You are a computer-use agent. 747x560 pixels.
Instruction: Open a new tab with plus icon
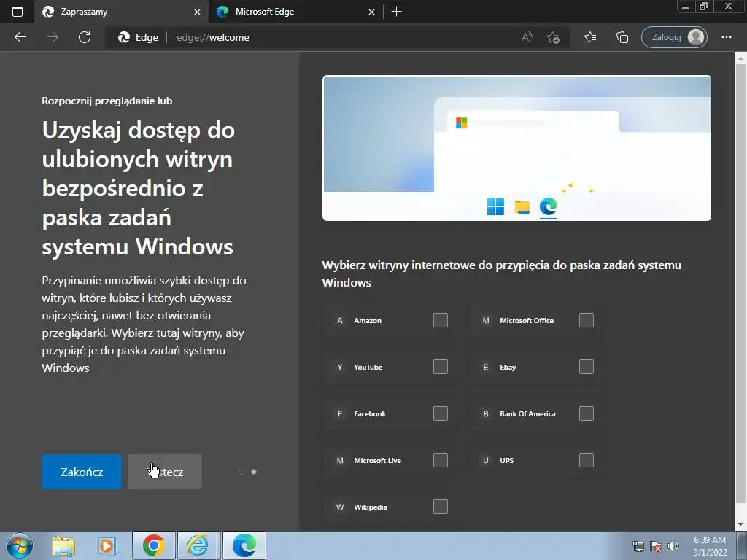(396, 12)
